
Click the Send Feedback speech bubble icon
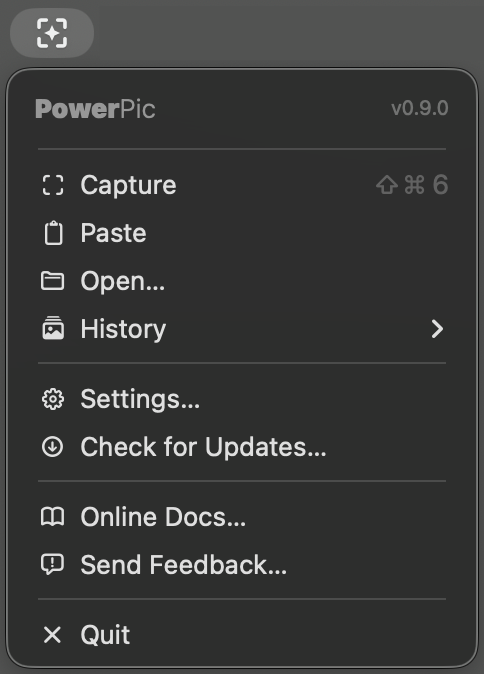[52, 565]
